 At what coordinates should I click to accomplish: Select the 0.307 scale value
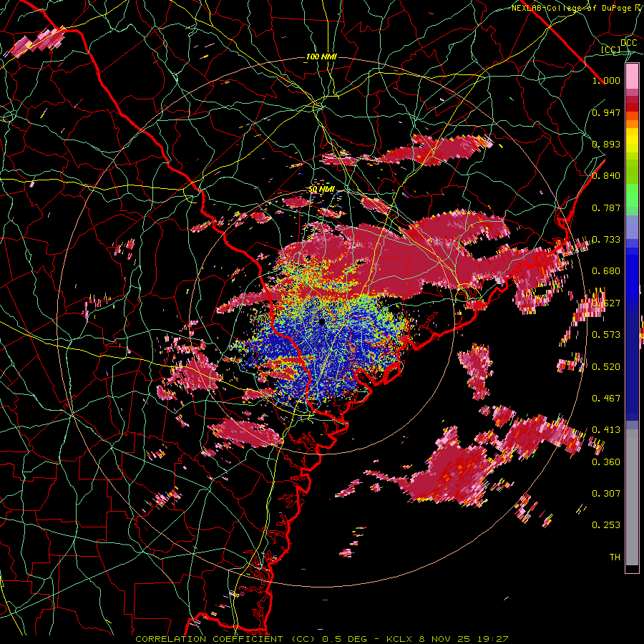(x=606, y=494)
